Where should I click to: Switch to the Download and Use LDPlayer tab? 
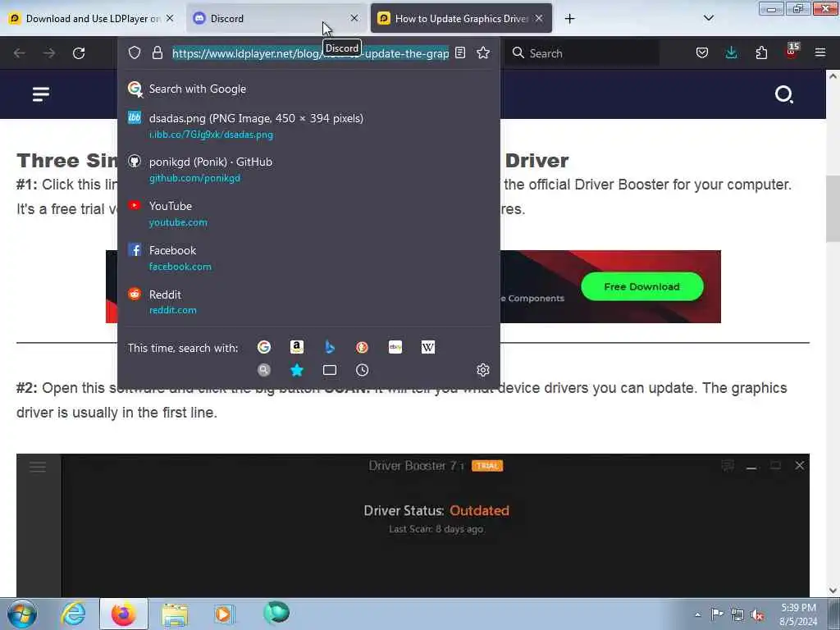click(91, 18)
